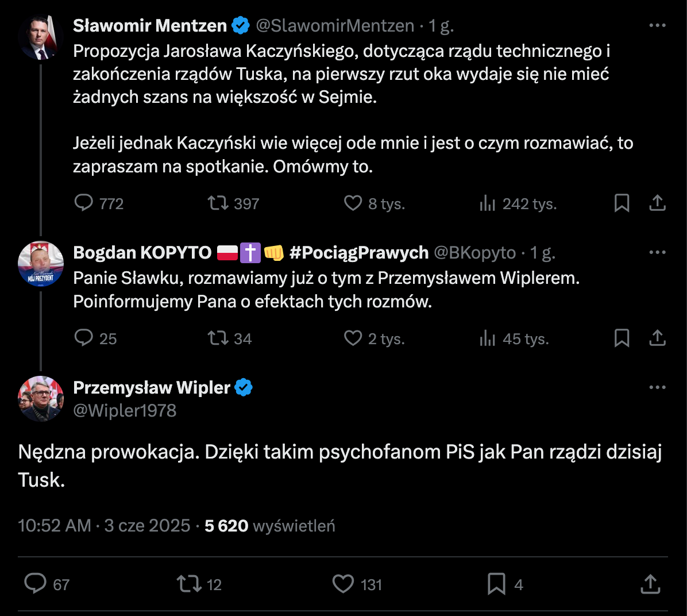
Task: Open @SlawomirMentzen profile handle link
Action: pos(335,26)
